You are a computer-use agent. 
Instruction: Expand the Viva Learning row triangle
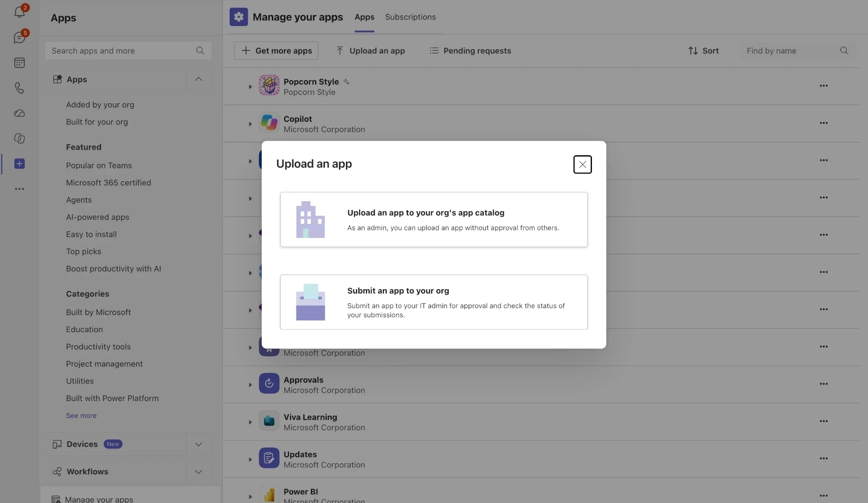click(x=250, y=422)
